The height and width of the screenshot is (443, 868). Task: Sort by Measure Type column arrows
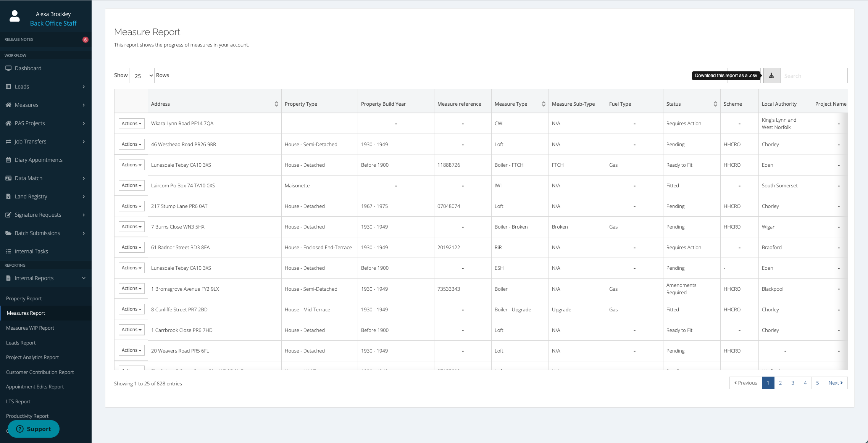coord(544,104)
